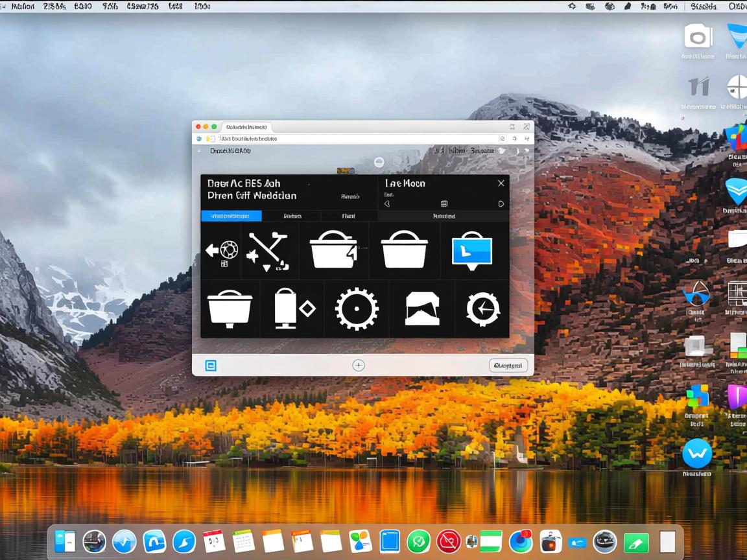Select the blue highlighted tab in dark panel

231,216
